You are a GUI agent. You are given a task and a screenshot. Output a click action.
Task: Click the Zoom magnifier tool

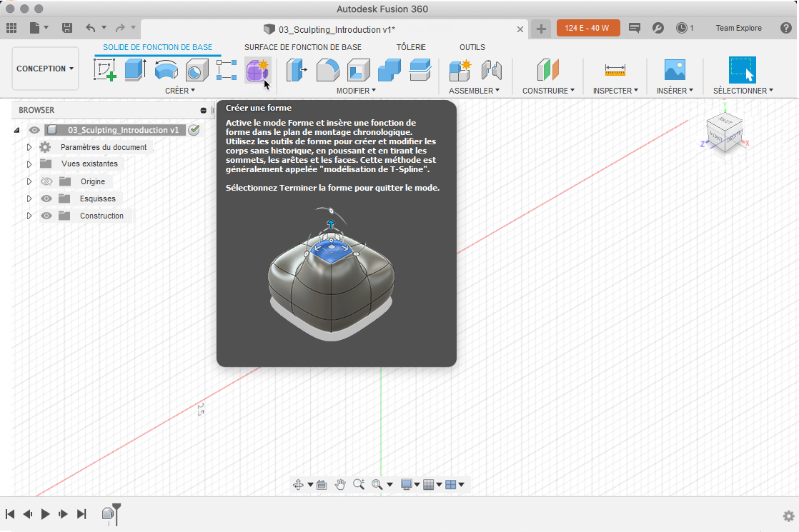click(359, 484)
